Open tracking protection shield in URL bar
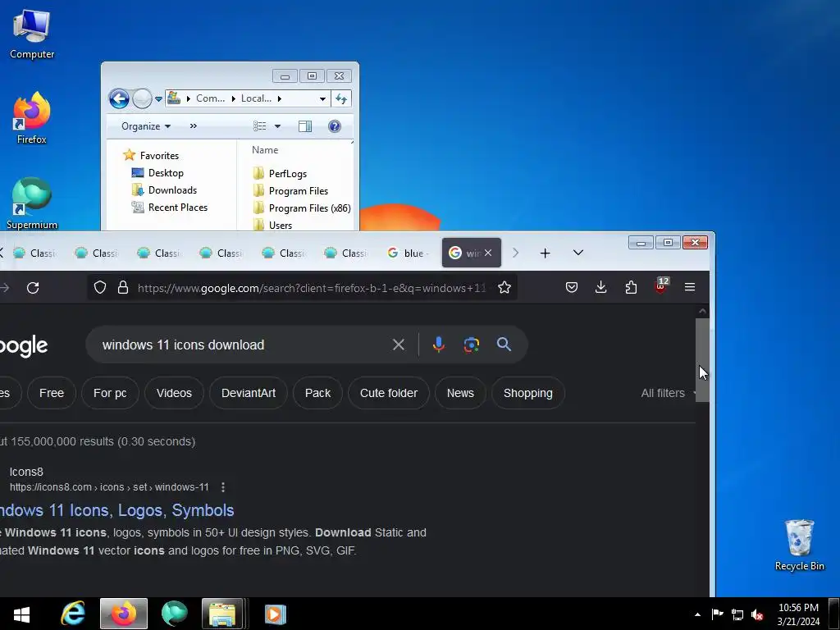 pyautogui.click(x=99, y=288)
